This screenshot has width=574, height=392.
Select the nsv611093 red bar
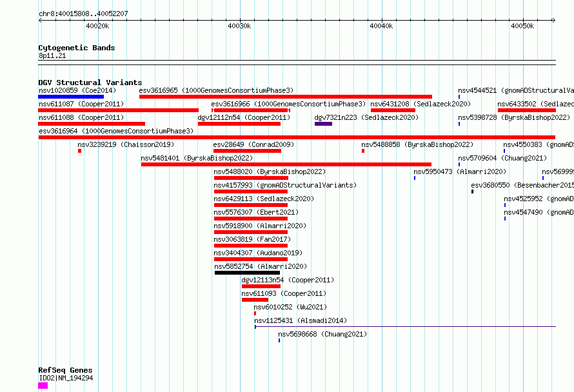tap(255, 300)
